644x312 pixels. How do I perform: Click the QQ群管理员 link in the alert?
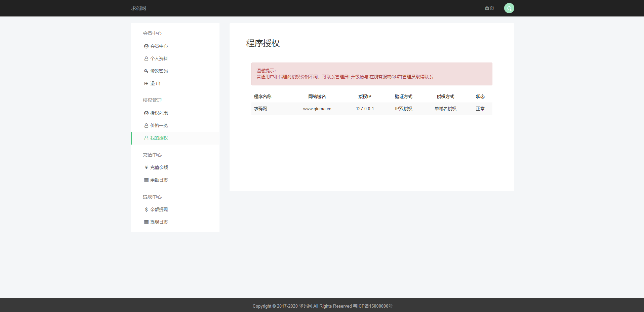(x=403, y=77)
